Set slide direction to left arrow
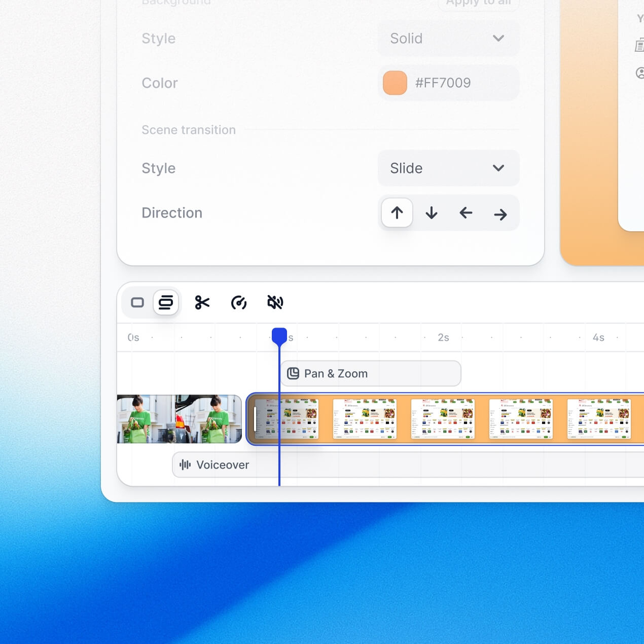This screenshot has height=644, width=644. (466, 213)
